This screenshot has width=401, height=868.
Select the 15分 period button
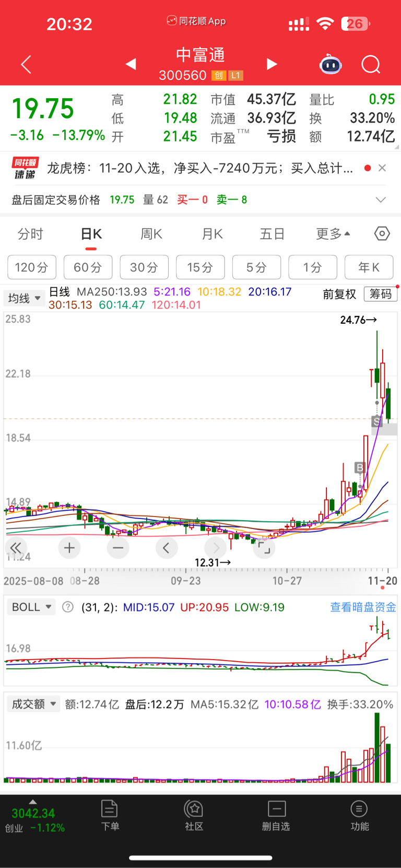(x=200, y=267)
